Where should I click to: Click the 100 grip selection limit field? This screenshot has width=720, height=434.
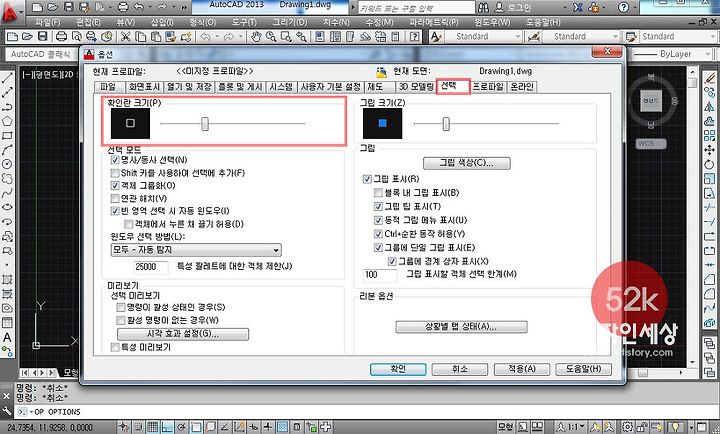(x=380, y=275)
